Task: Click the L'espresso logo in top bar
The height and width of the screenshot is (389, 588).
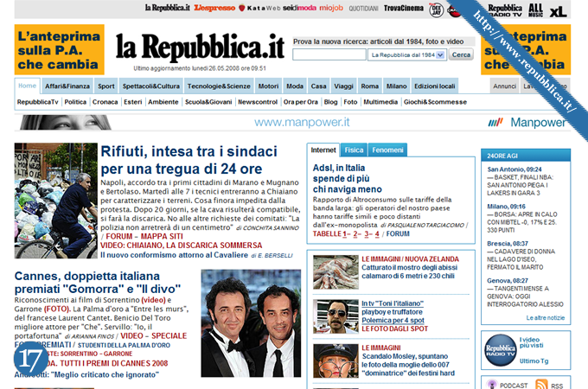Action: click(x=214, y=8)
